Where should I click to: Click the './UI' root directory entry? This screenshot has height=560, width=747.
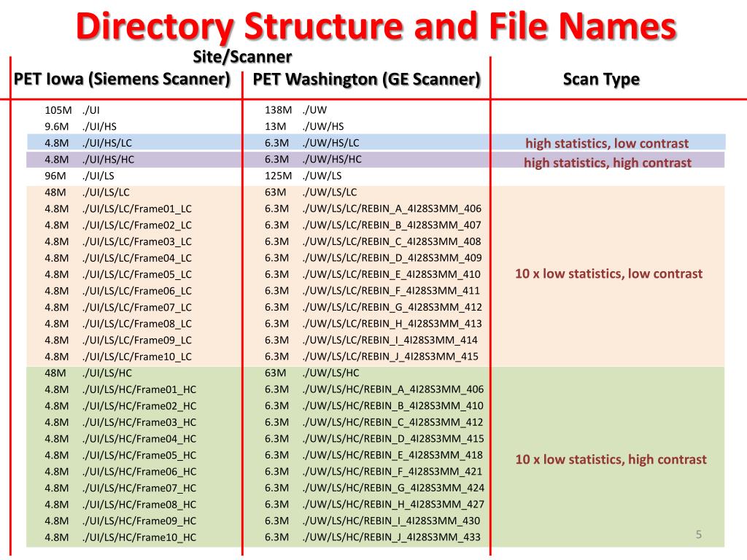pos(91,110)
